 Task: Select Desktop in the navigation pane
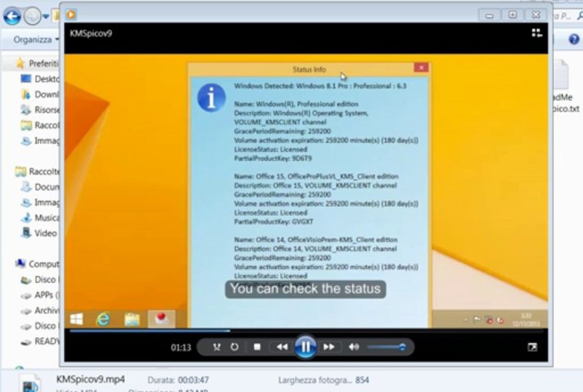click(40, 79)
